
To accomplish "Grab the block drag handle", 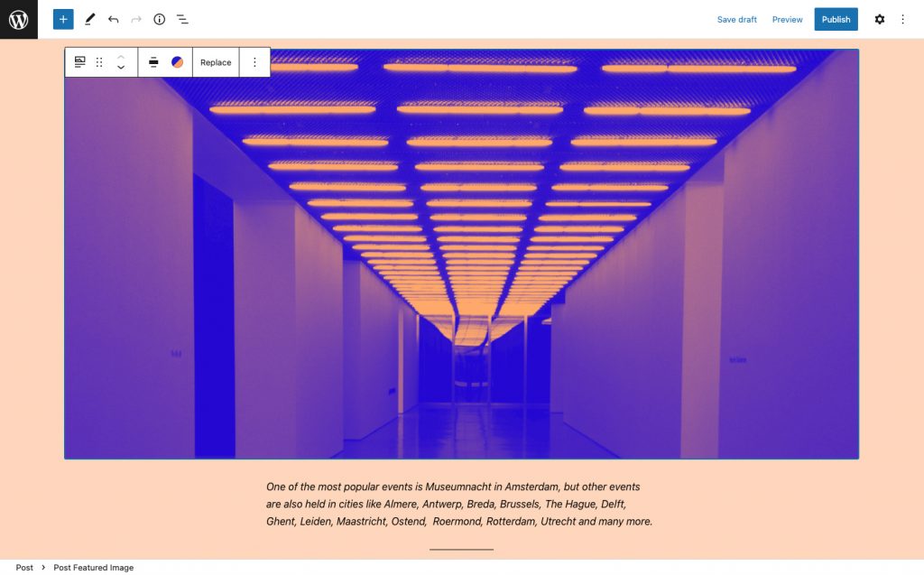I will click(99, 62).
